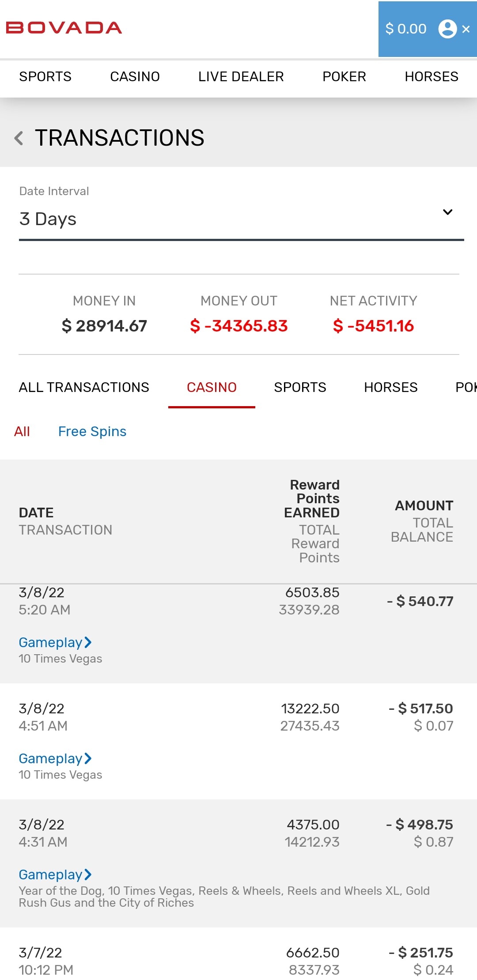The image size is (477, 980).
Task: Click the Bovada logo
Action: [x=64, y=28]
